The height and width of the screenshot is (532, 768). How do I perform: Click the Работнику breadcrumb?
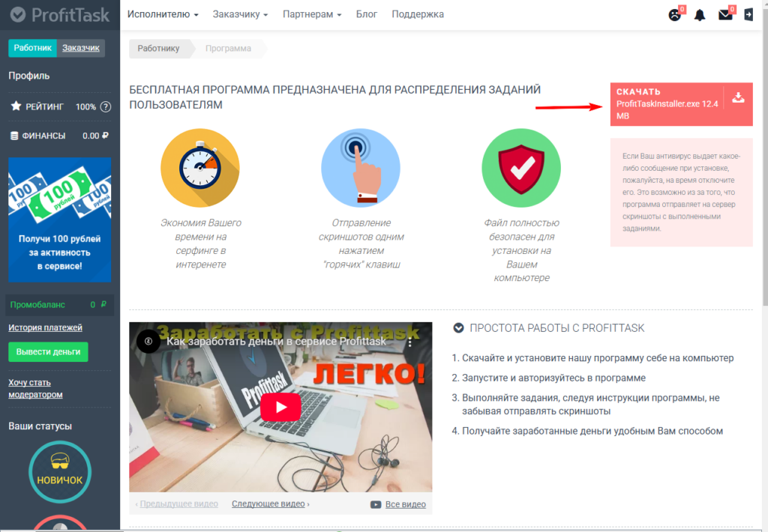tap(158, 49)
